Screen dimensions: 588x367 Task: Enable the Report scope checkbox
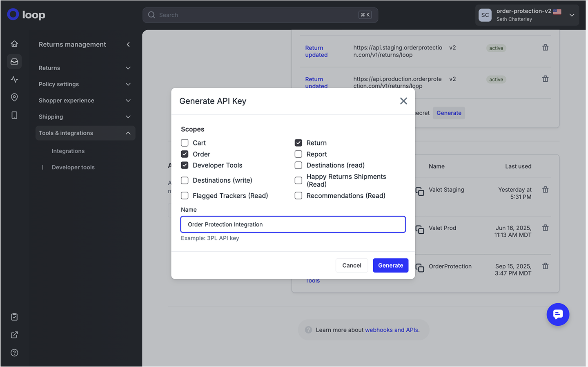click(x=298, y=154)
